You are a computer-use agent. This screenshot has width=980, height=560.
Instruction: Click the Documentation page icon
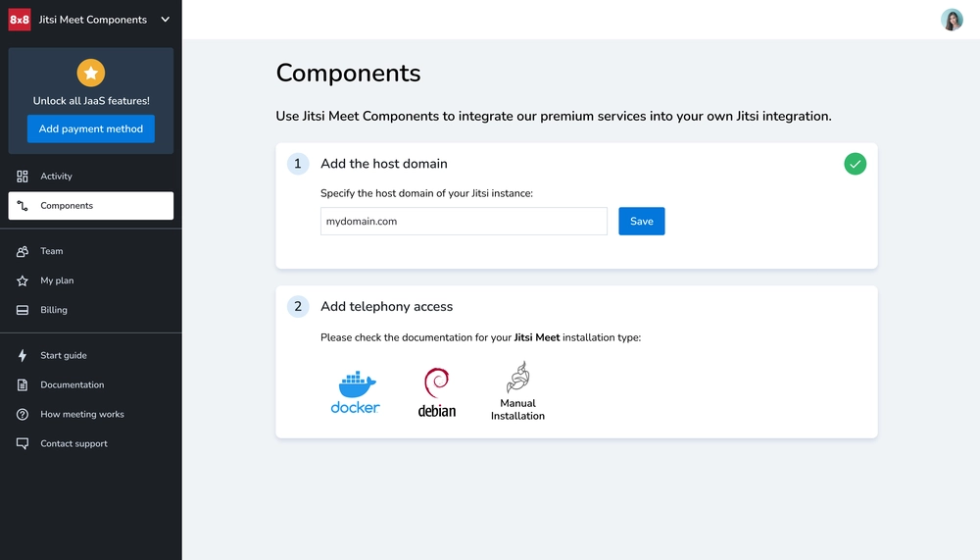point(23,384)
